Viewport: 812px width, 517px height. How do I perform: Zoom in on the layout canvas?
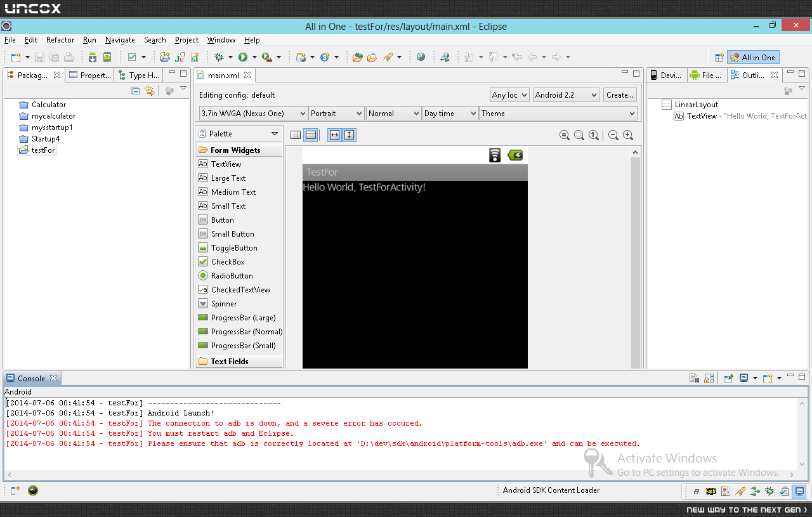(x=628, y=135)
